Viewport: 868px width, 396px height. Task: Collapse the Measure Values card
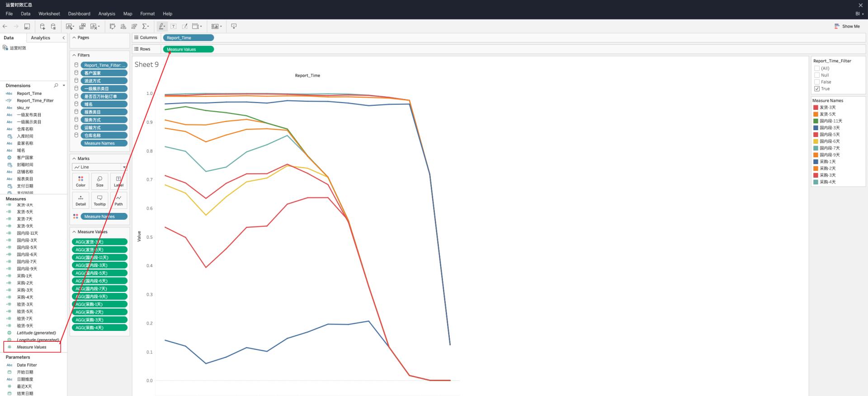(x=74, y=232)
